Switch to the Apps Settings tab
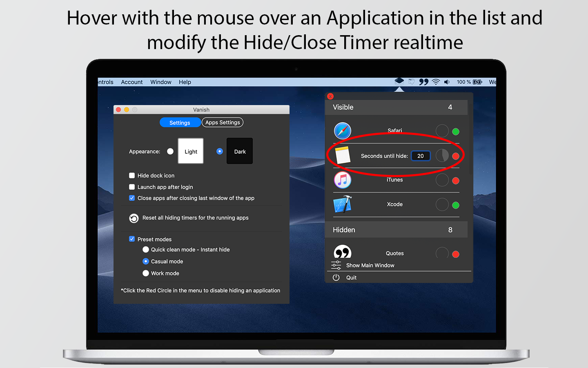The height and width of the screenshot is (368, 588). (x=223, y=123)
